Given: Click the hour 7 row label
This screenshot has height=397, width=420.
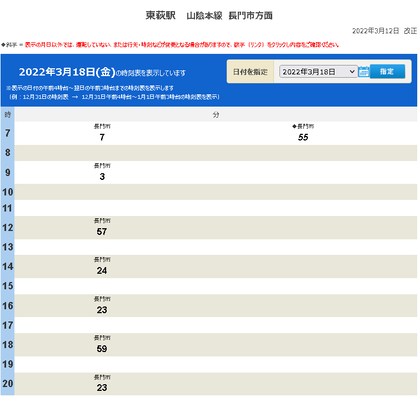Looking at the screenshot, I should pyautogui.click(x=8, y=133).
